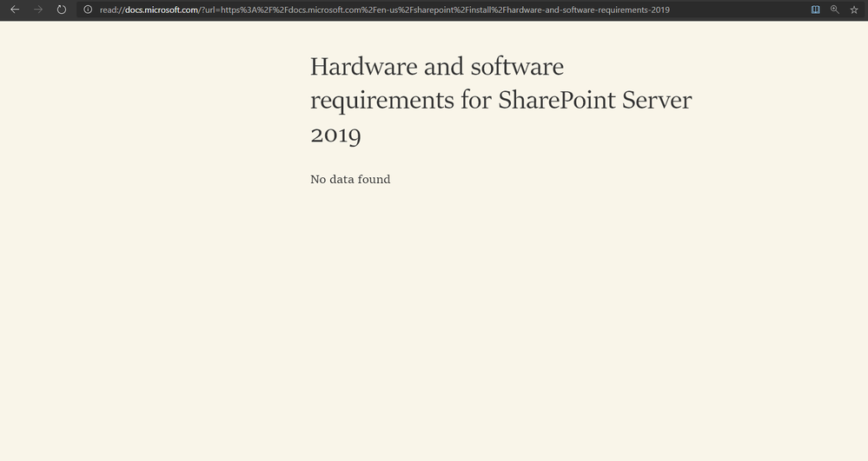Click the SharePoint Server 2019 requirements heading
Image resolution: width=868 pixels, height=461 pixels.
pos(501,100)
